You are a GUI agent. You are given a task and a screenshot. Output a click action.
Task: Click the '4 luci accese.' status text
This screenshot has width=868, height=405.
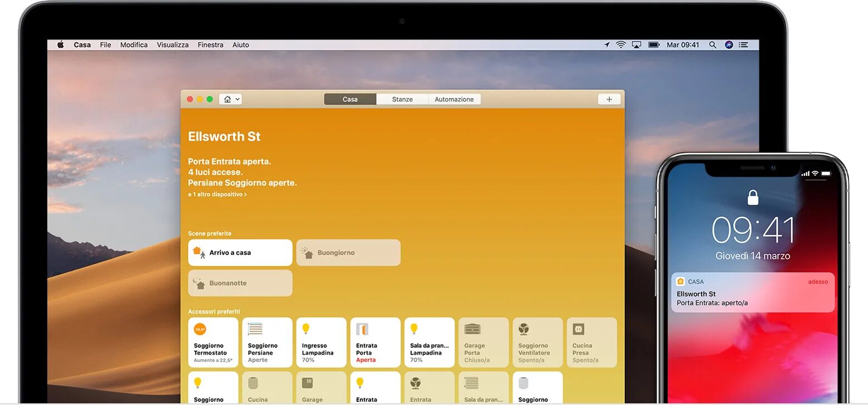[215, 172]
